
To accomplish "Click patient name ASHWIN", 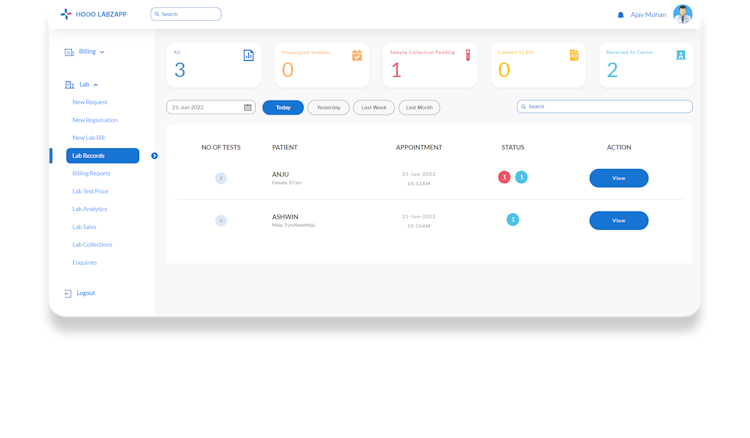I will click(x=285, y=217).
